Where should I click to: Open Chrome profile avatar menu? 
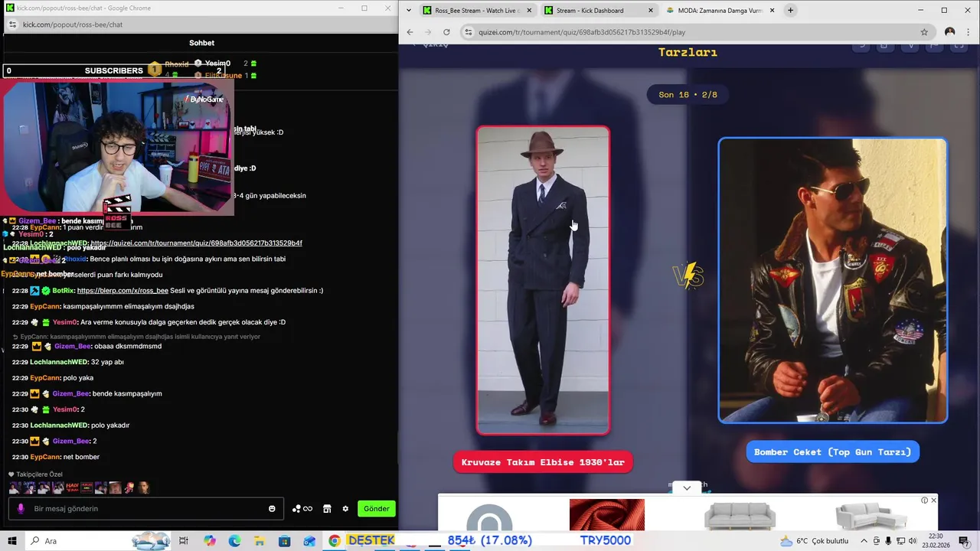click(x=949, y=32)
